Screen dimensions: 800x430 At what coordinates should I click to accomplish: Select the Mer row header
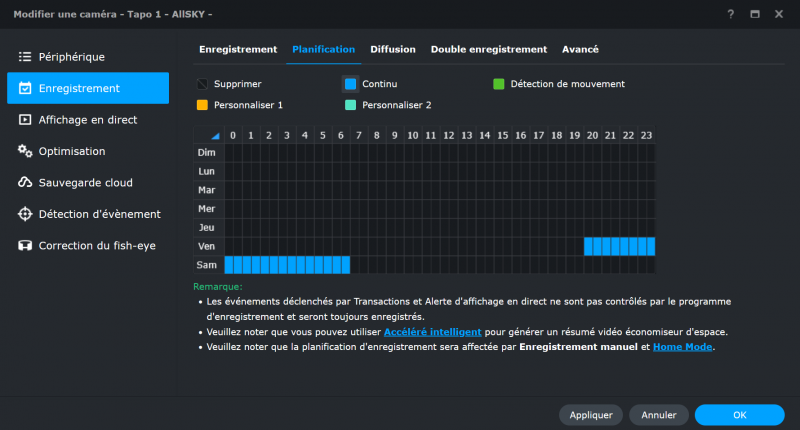coord(209,209)
